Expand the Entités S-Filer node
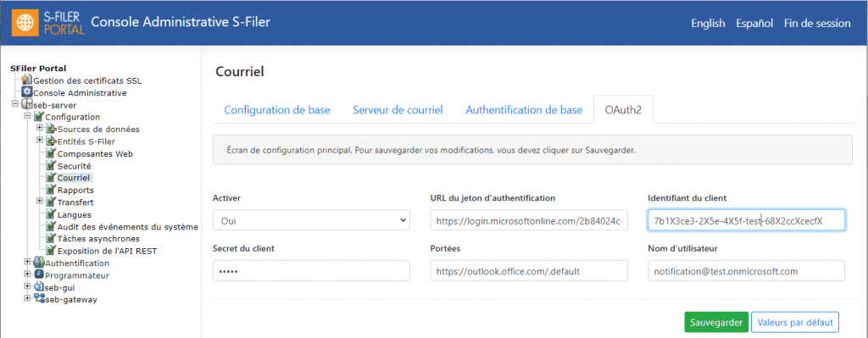The image size is (868, 338). tap(39, 140)
